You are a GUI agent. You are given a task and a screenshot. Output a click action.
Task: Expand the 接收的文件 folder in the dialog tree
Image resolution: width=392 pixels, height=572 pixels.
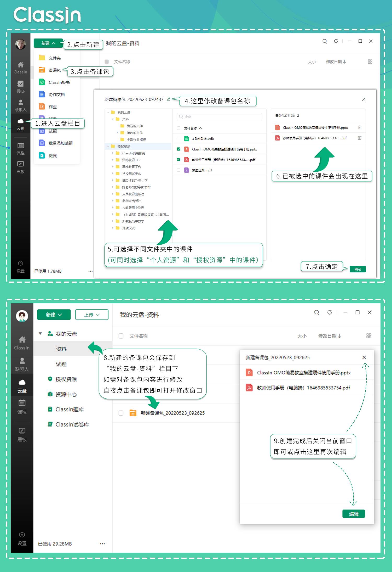tap(118, 133)
